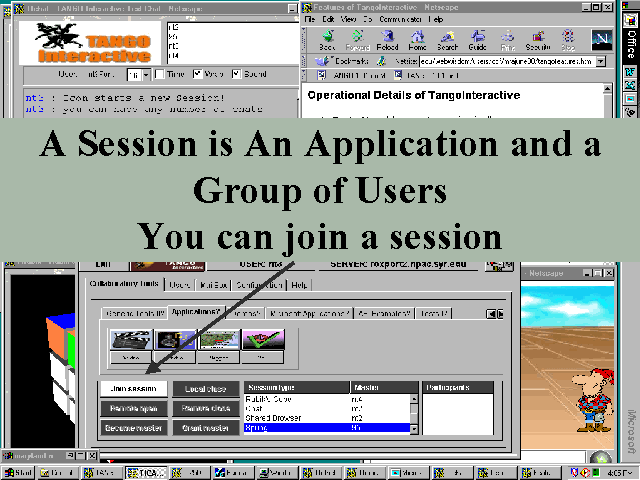Click the antivirus shield tray icon
Screen dimensions: 640x480
[x=574, y=473]
